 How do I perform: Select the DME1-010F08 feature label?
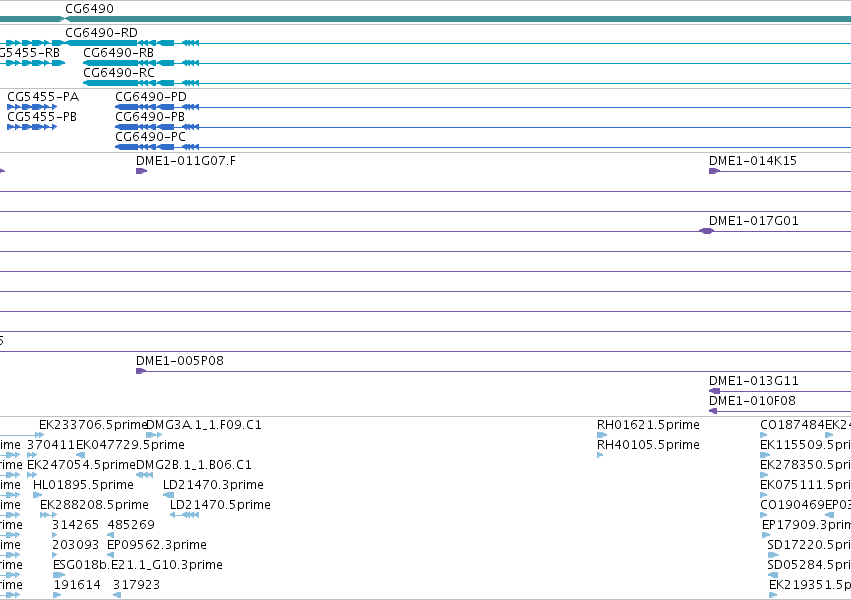[752, 401]
